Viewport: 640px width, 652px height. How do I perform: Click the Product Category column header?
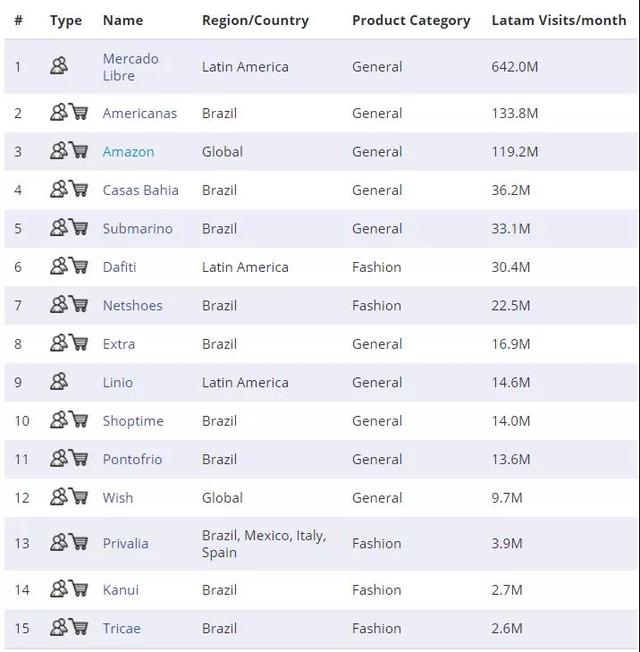[x=410, y=20]
